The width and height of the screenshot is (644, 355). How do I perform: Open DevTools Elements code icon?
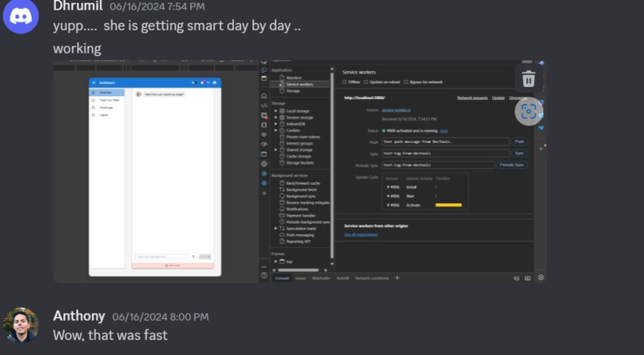pyautogui.click(x=264, y=106)
